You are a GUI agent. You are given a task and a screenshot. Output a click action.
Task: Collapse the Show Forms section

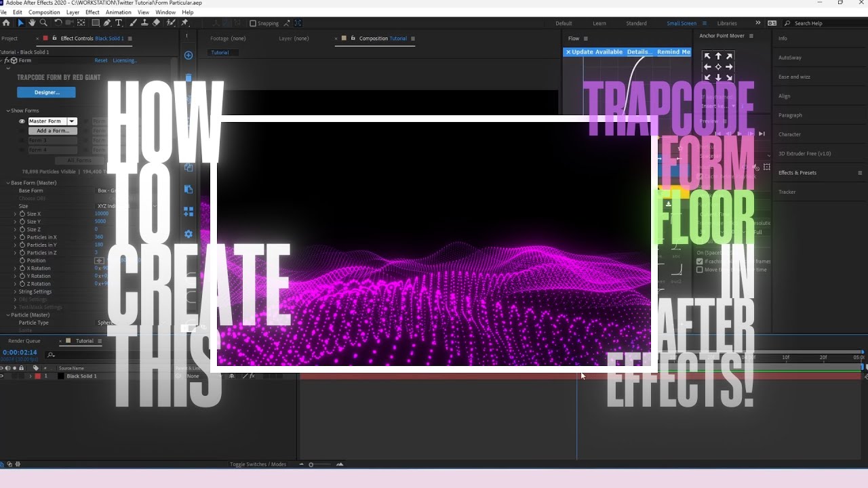(8, 110)
